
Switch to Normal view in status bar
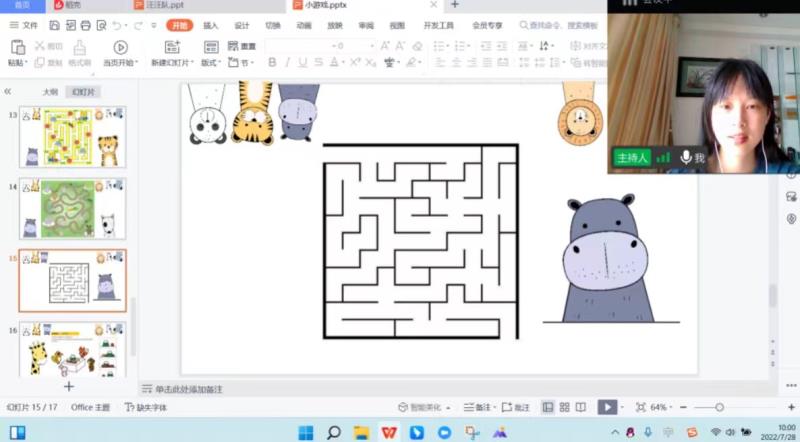coord(548,407)
